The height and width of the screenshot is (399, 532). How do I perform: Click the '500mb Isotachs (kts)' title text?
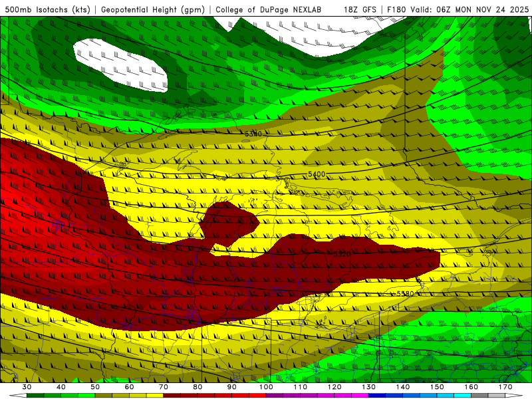[x=47, y=9]
